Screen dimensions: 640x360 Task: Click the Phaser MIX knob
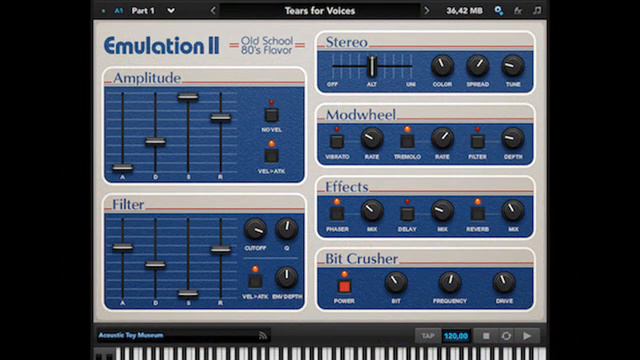point(372,211)
